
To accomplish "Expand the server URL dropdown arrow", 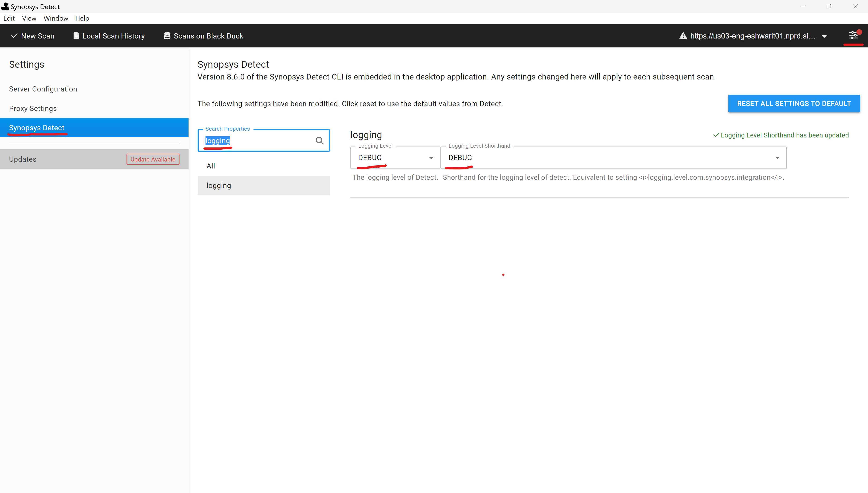I will click(824, 36).
